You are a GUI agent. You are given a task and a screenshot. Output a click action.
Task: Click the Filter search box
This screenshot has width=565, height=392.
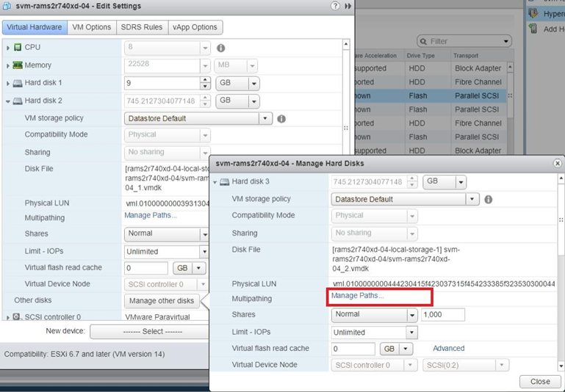(467, 41)
